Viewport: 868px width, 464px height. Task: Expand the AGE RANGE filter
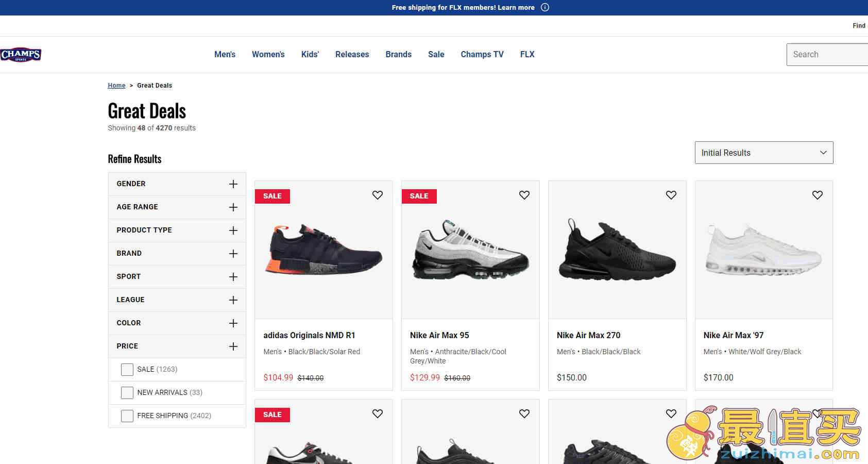pos(177,207)
